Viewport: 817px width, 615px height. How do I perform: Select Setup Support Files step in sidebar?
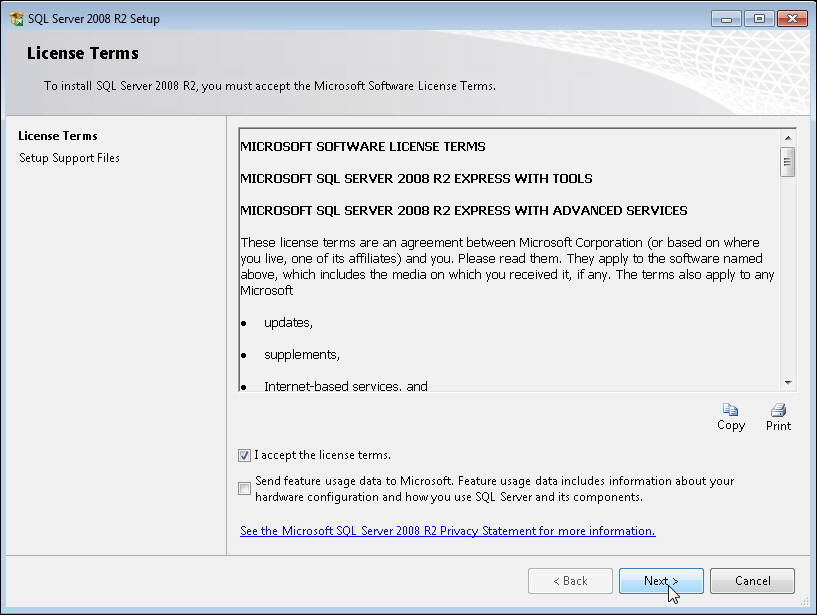(x=69, y=158)
